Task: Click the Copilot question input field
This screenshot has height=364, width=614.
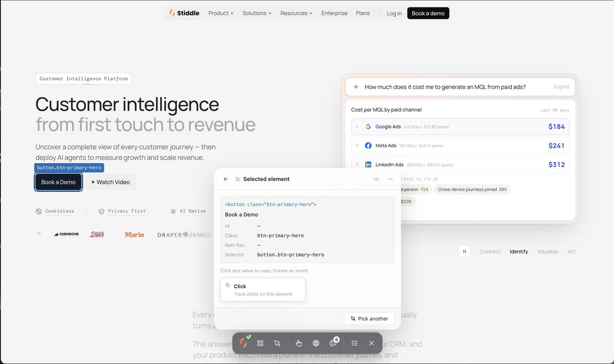Action: tap(460, 87)
